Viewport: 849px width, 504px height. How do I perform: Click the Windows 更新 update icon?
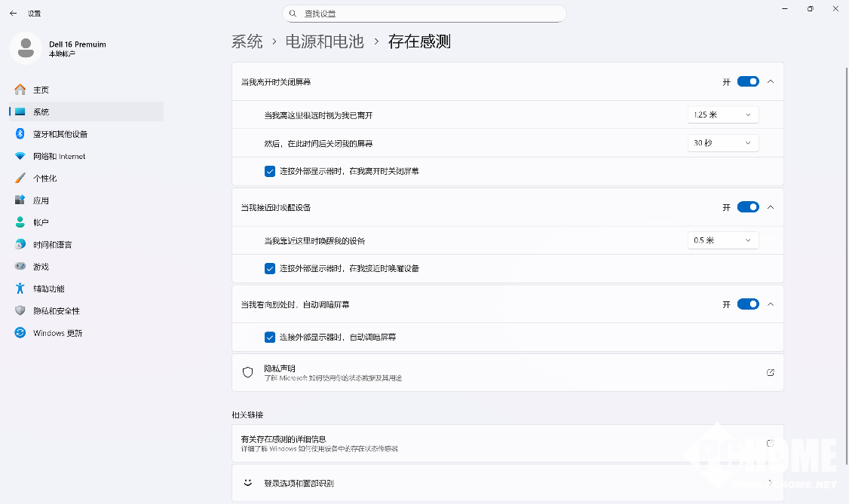click(20, 333)
